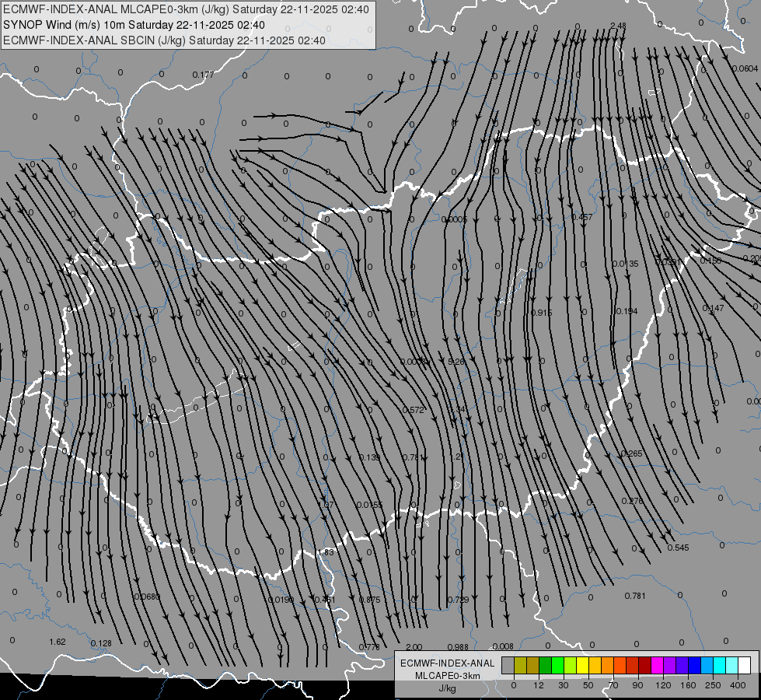This screenshot has width=761, height=700.
Task: Click the legend tick label '120'
Action: (x=664, y=685)
